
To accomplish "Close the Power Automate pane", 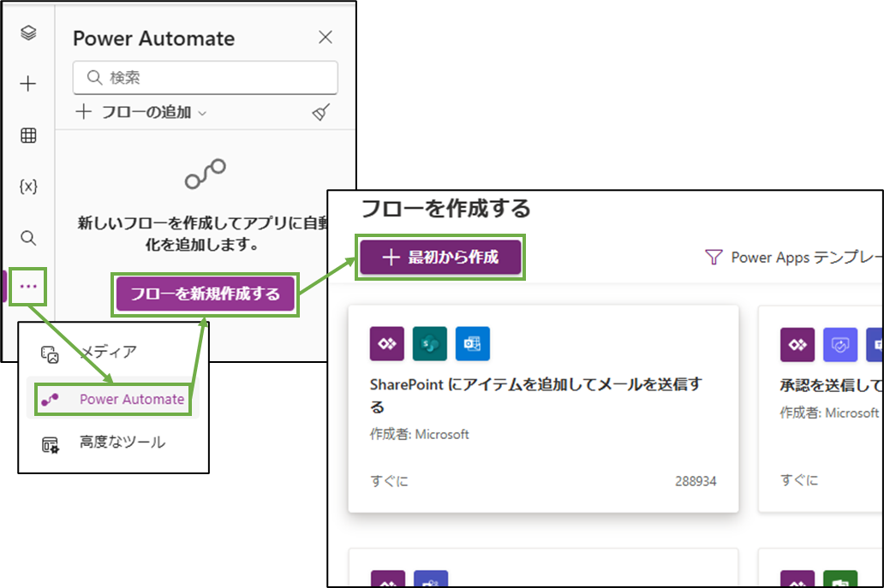I will point(326,37).
